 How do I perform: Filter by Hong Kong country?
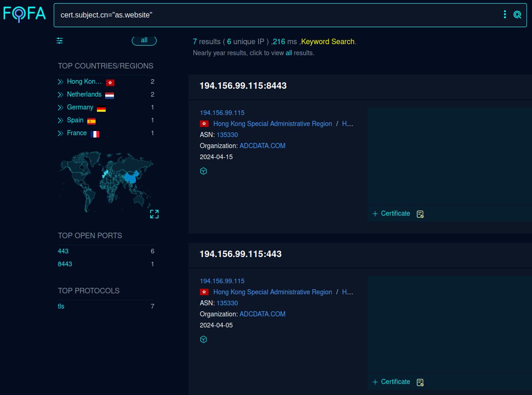[x=84, y=81]
